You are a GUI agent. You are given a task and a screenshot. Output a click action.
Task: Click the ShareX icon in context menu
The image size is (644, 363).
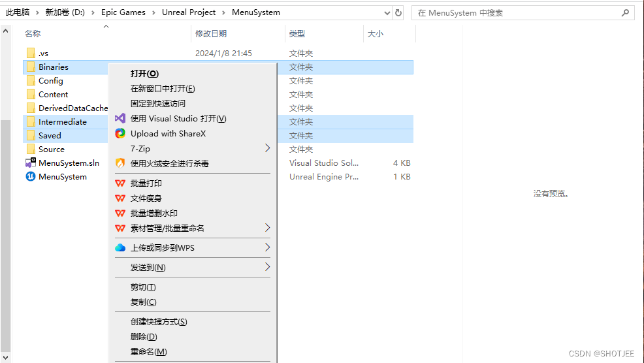pyautogui.click(x=120, y=133)
